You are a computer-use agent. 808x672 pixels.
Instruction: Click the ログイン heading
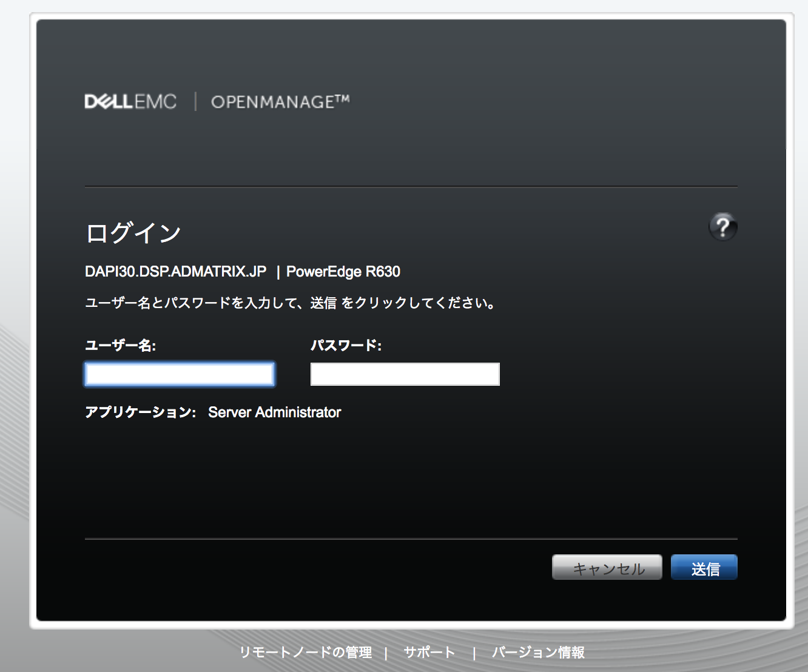pos(133,233)
